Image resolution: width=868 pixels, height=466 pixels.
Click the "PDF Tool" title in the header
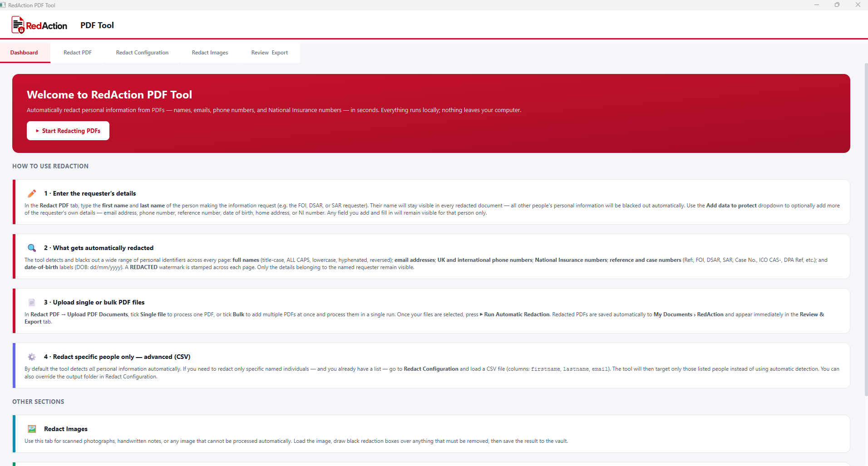97,25
